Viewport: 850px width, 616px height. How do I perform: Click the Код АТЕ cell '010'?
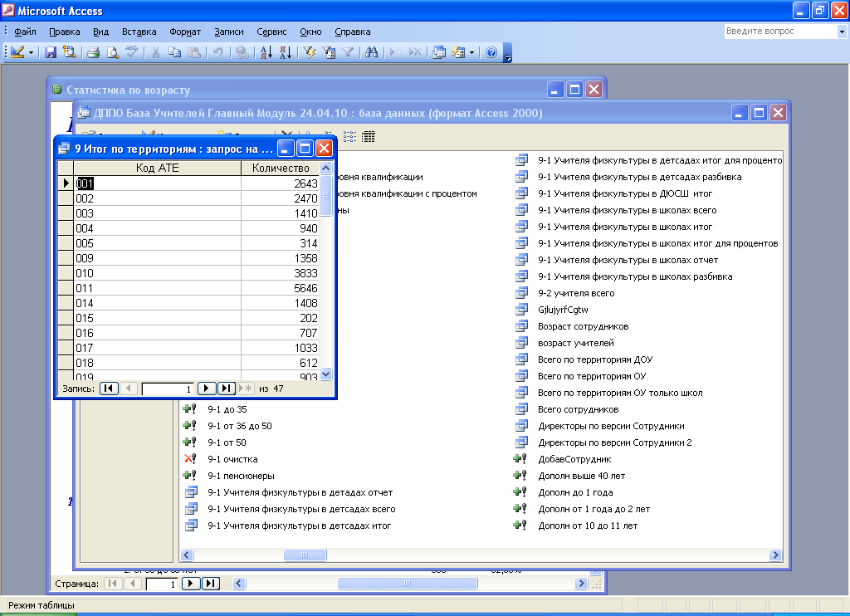click(x=157, y=273)
